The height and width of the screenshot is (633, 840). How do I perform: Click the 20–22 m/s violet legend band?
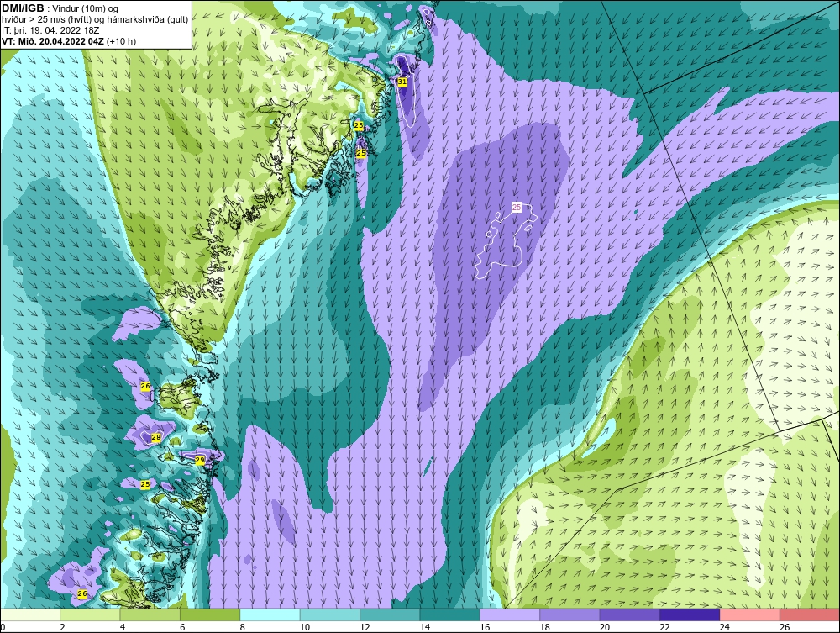630,615
